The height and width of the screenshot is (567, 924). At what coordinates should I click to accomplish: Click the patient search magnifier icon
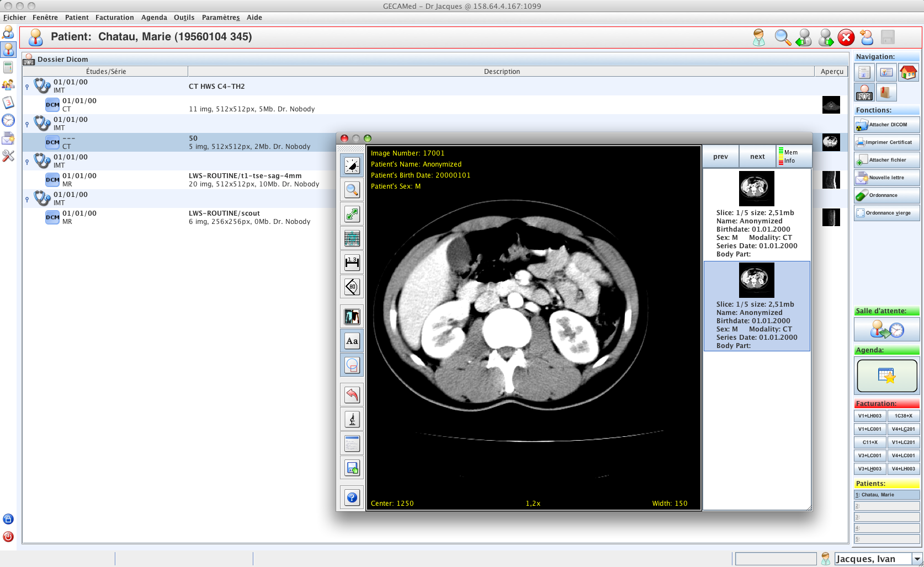pos(782,38)
